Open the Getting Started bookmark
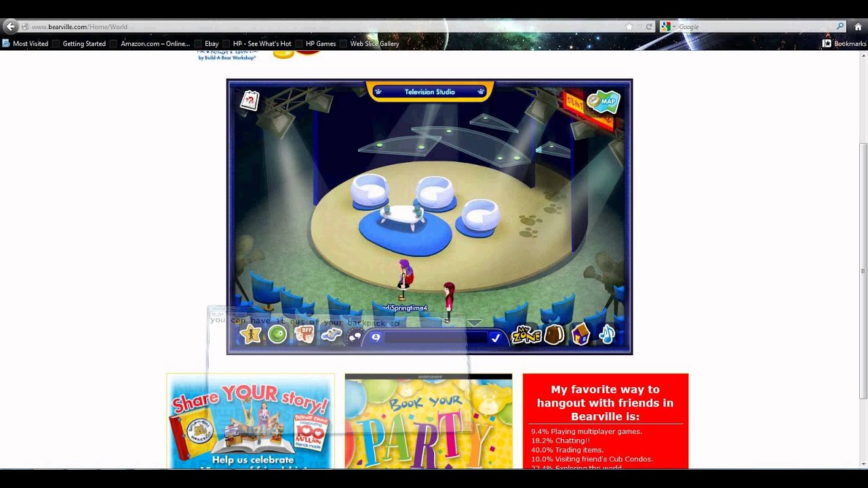868x488 pixels. [79, 43]
